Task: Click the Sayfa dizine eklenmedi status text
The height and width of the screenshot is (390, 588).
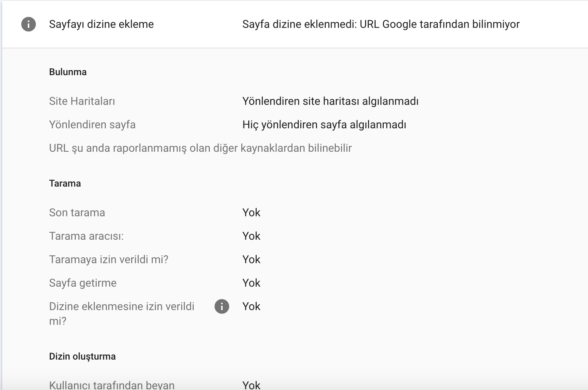Action: [381, 24]
